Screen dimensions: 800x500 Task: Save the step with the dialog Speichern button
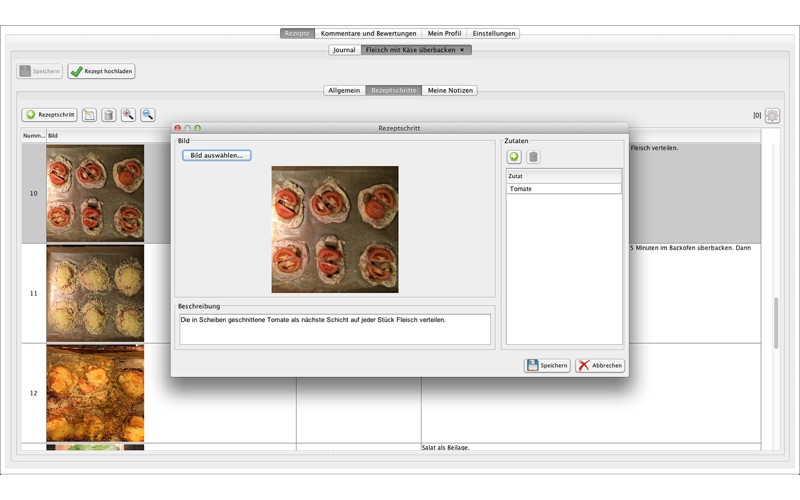click(x=547, y=365)
